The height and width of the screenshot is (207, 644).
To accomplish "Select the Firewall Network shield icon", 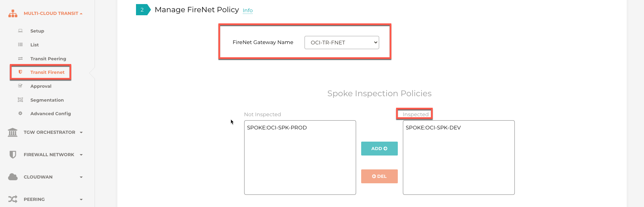I will click(x=13, y=154).
